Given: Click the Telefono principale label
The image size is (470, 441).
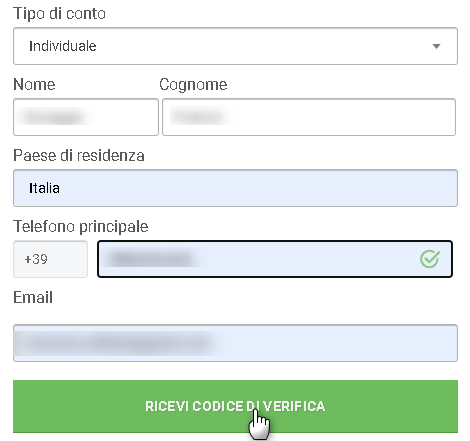Looking at the screenshot, I should (x=81, y=227).
